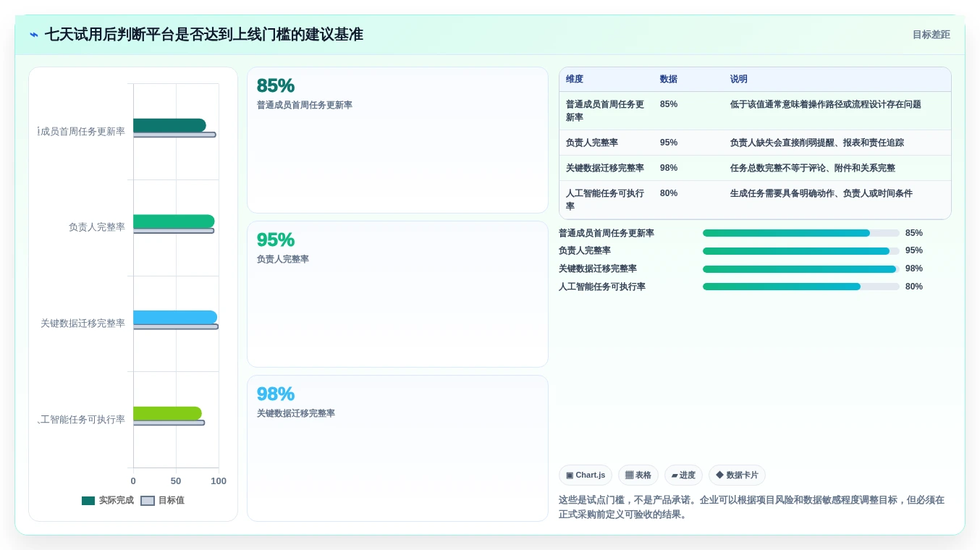Select the 85% data card
This screenshot has width=980, height=550.
pyautogui.click(x=397, y=140)
